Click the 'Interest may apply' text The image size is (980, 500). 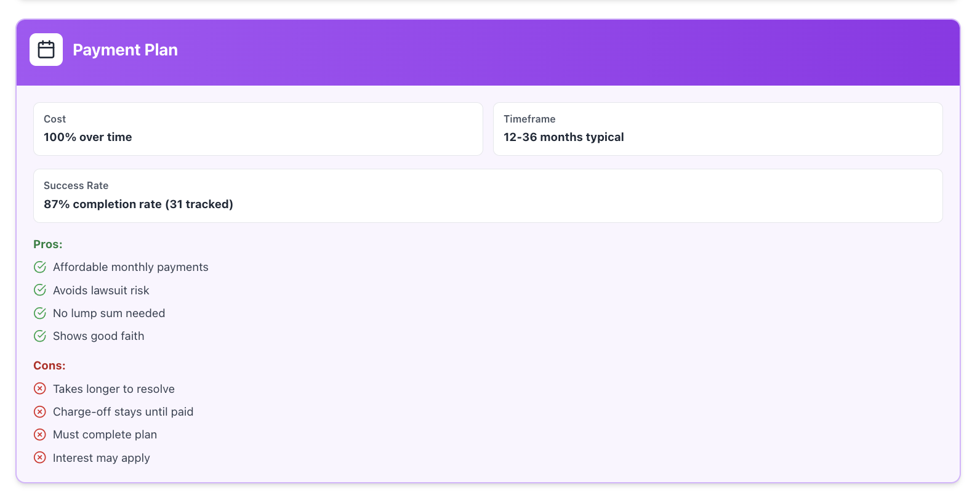[102, 458]
